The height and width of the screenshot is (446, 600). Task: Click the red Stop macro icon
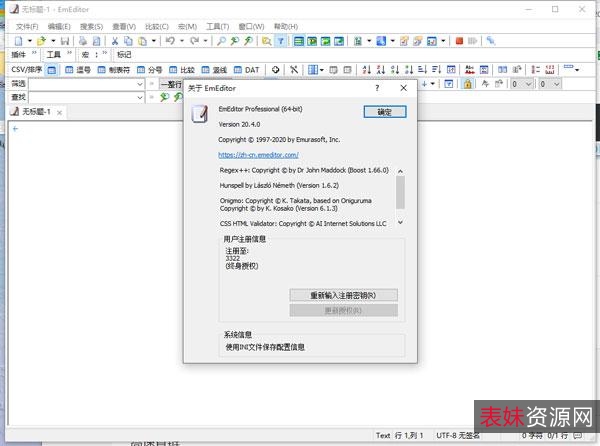pos(459,41)
